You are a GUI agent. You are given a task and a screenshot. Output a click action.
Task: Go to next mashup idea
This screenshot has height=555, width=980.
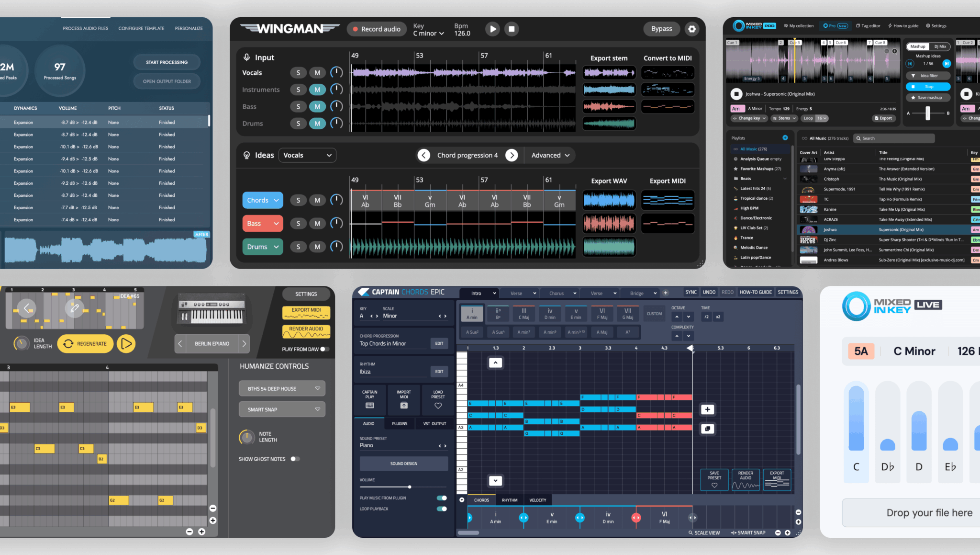click(x=946, y=64)
